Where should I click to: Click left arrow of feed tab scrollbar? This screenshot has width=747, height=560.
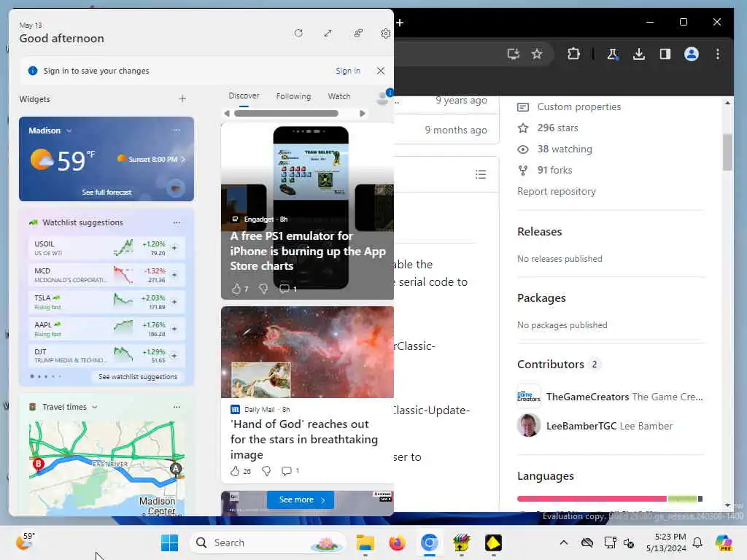point(227,113)
